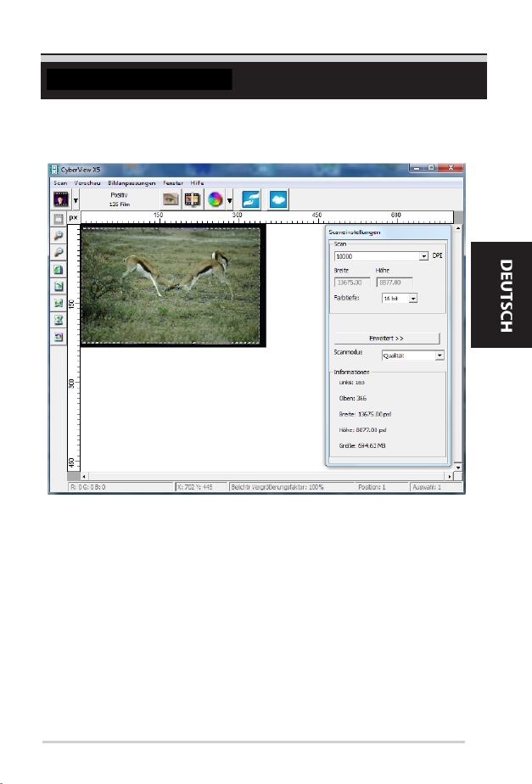532x784 pixels.
Task: Open the Scan menu
Action: [x=60, y=183]
